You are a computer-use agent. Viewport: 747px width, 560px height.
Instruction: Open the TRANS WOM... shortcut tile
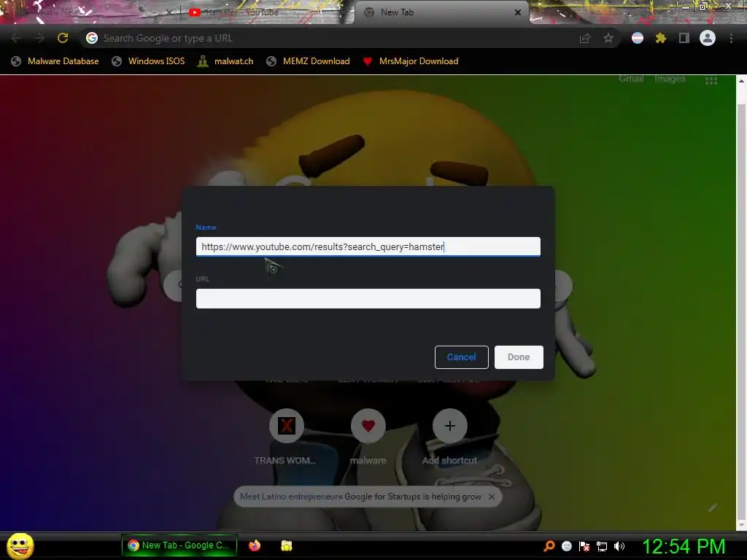click(286, 437)
